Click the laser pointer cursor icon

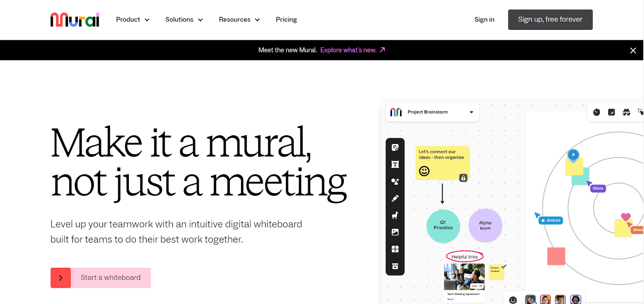pyautogui.click(x=640, y=112)
